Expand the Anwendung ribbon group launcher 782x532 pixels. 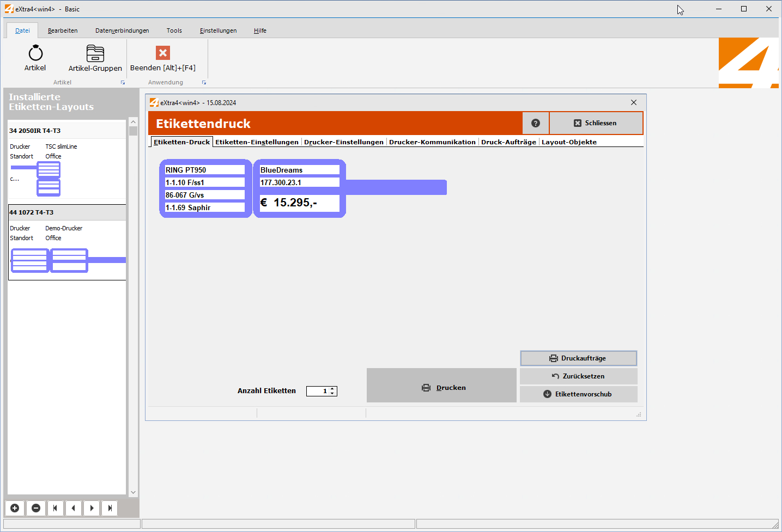[x=204, y=83]
